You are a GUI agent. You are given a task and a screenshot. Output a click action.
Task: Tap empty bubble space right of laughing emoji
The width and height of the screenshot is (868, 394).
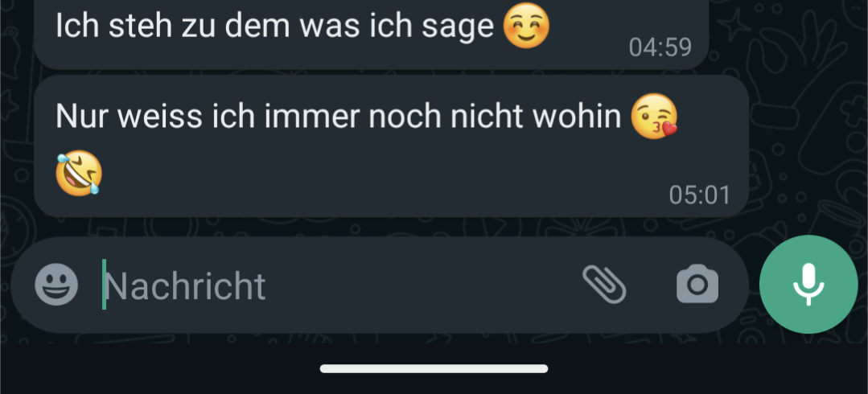[382, 173]
